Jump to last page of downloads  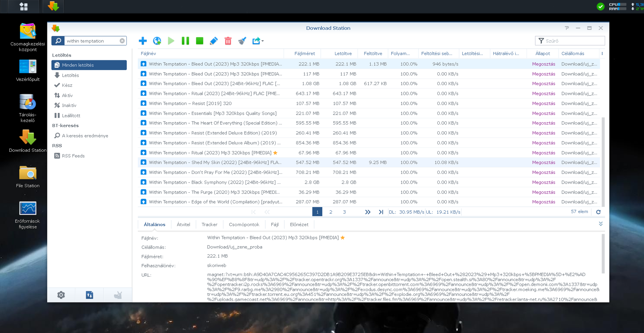pyautogui.click(x=381, y=212)
